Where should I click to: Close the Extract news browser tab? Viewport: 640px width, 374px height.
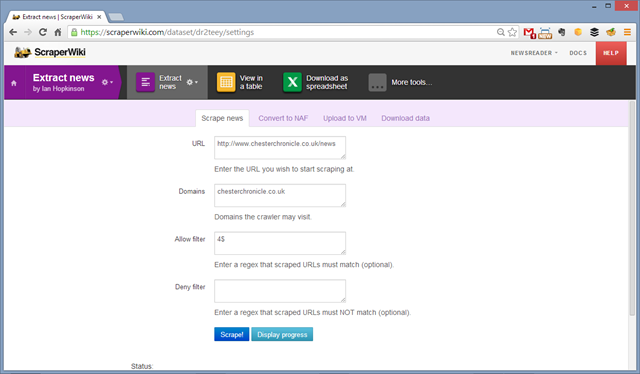pos(99,17)
